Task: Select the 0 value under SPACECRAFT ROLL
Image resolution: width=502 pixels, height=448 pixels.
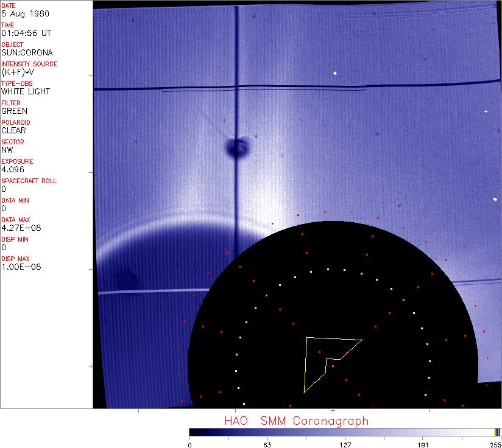Action: click(4, 189)
